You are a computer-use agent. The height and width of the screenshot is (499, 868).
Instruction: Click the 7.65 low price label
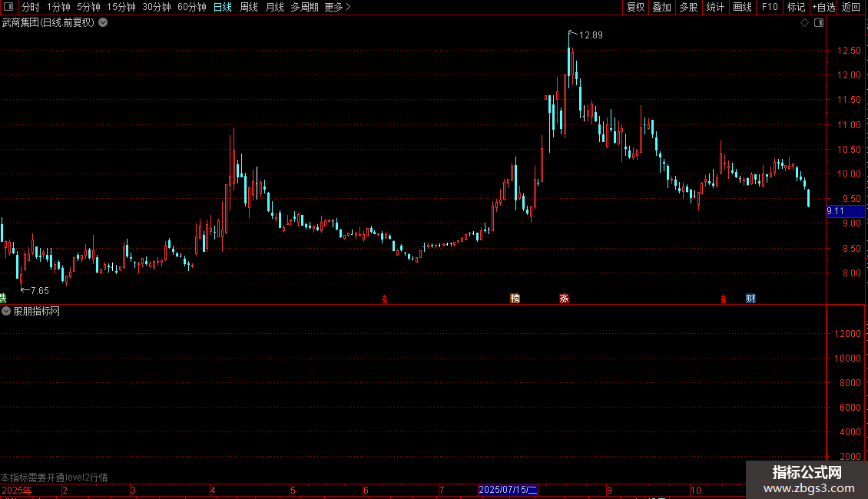tap(40, 290)
